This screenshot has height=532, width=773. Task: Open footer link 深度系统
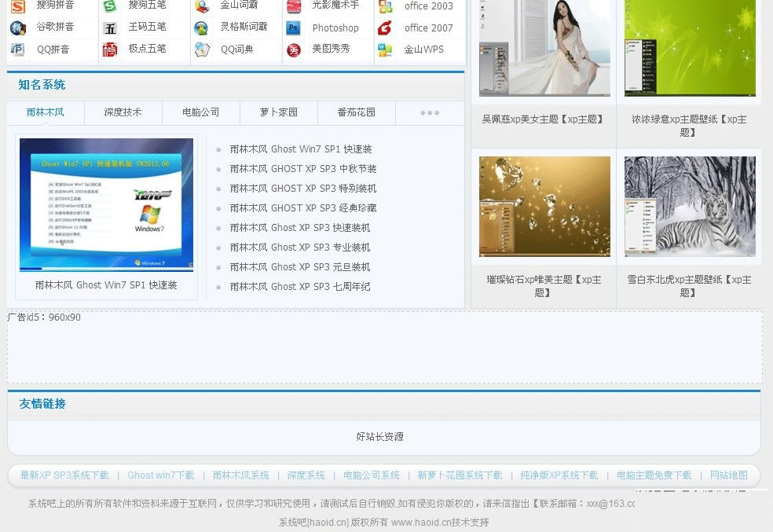[x=306, y=475]
